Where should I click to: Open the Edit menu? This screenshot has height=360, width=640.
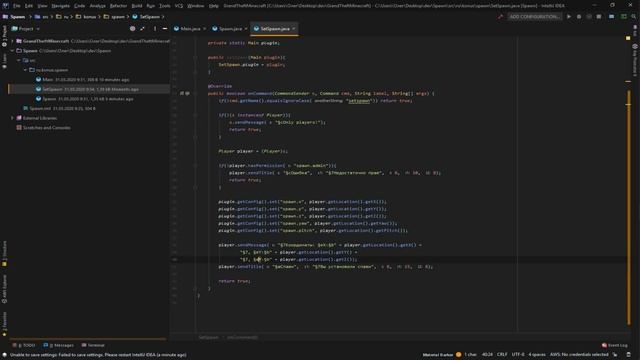pyautogui.click(x=29, y=6)
